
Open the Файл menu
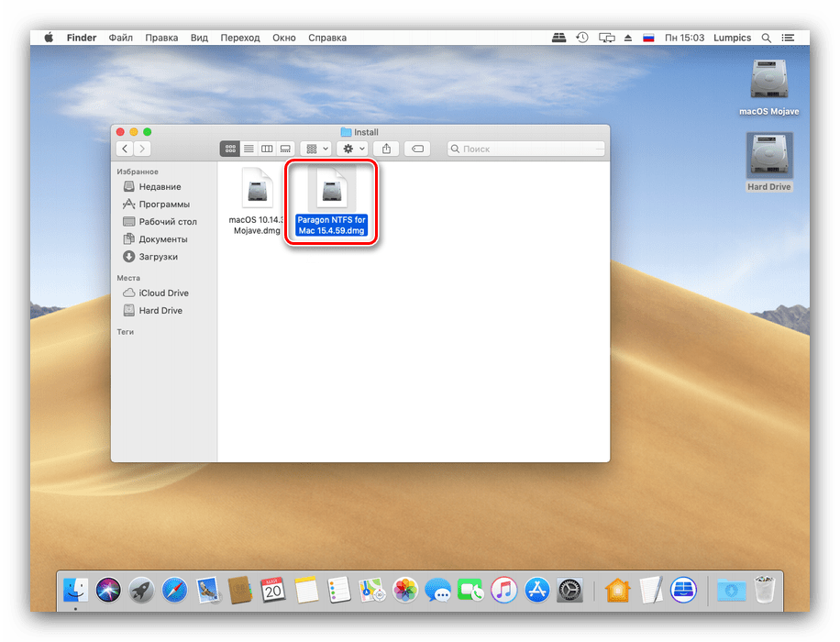pos(120,38)
